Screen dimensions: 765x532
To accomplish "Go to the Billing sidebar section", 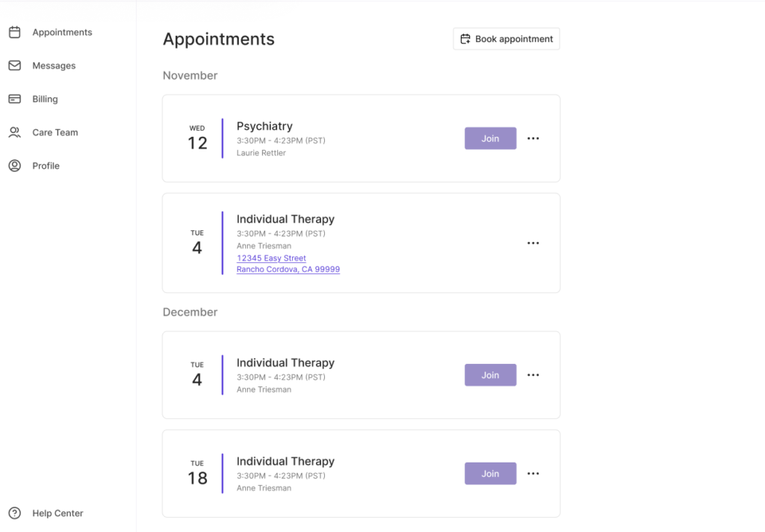I will tap(45, 99).
